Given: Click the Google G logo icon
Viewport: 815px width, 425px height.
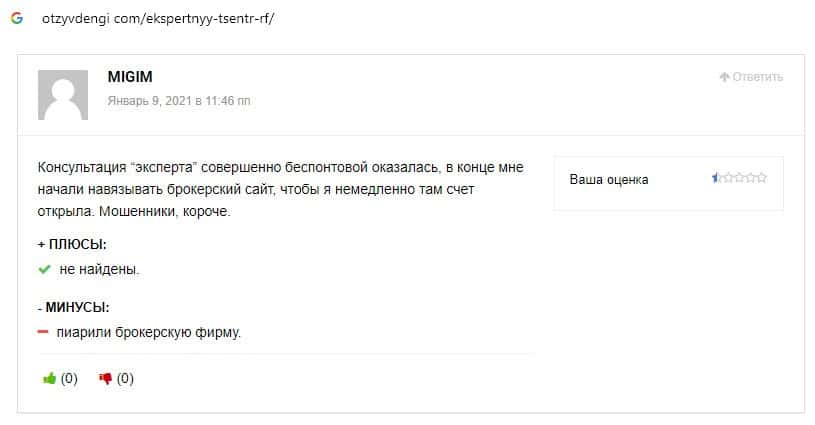Looking at the screenshot, I should (x=17, y=18).
